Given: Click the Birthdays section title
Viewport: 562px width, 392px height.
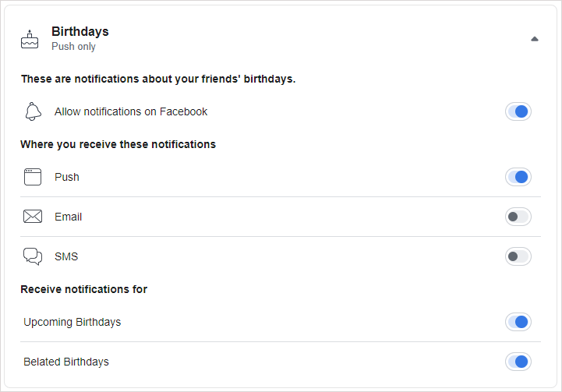Looking at the screenshot, I should 80,32.
